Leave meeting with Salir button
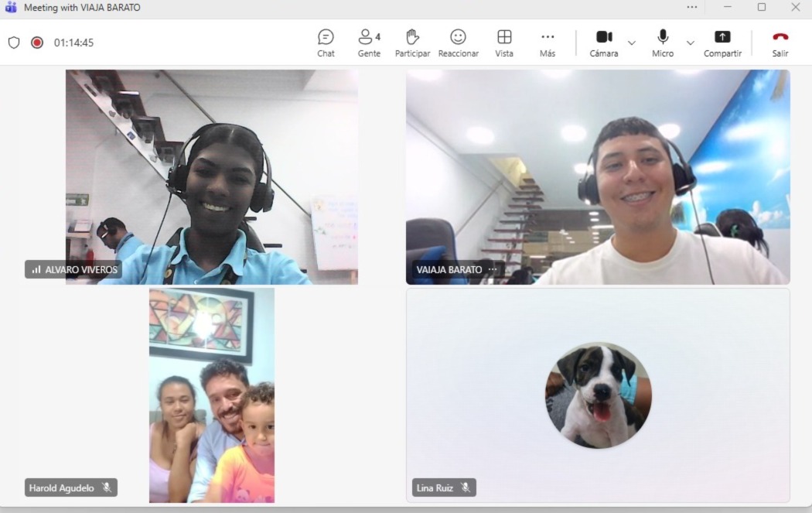 click(x=780, y=43)
